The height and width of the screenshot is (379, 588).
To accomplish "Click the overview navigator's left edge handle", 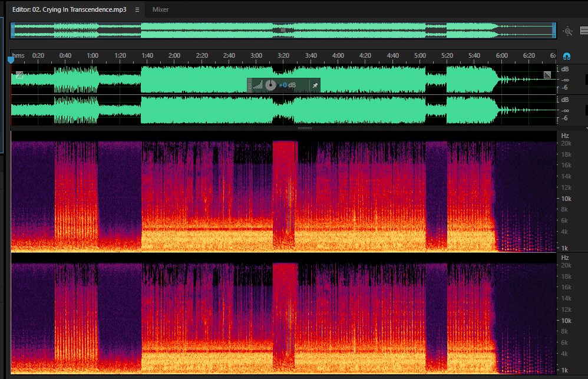I will pos(13,31).
